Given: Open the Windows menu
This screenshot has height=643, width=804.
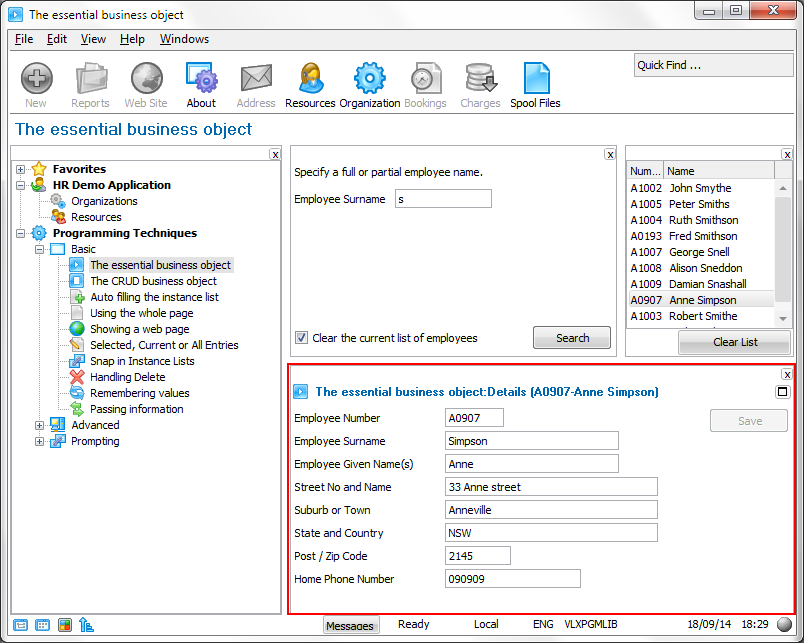Looking at the screenshot, I should [185, 39].
